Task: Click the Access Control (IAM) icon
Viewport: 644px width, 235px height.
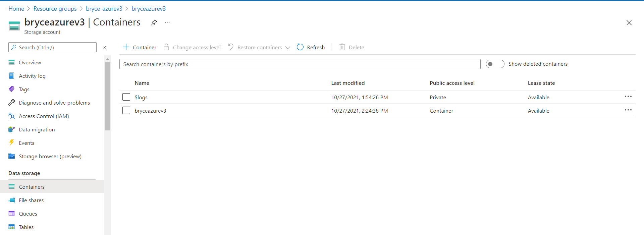Action: [12, 116]
